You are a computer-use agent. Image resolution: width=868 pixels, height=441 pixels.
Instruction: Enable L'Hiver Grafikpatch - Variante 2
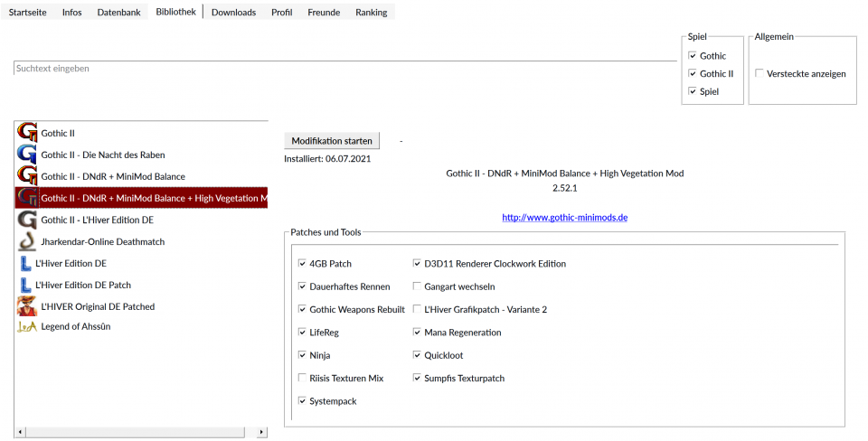(417, 309)
